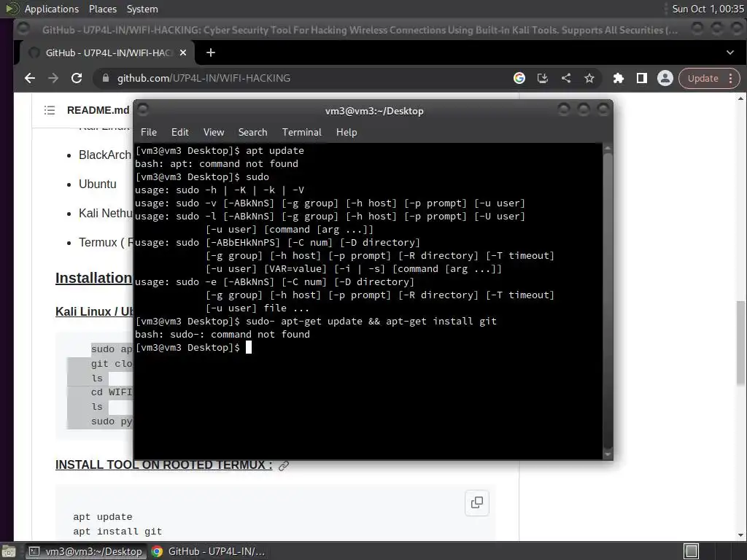
Task: Open the README outline list icon
Action: pyautogui.click(x=50, y=111)
